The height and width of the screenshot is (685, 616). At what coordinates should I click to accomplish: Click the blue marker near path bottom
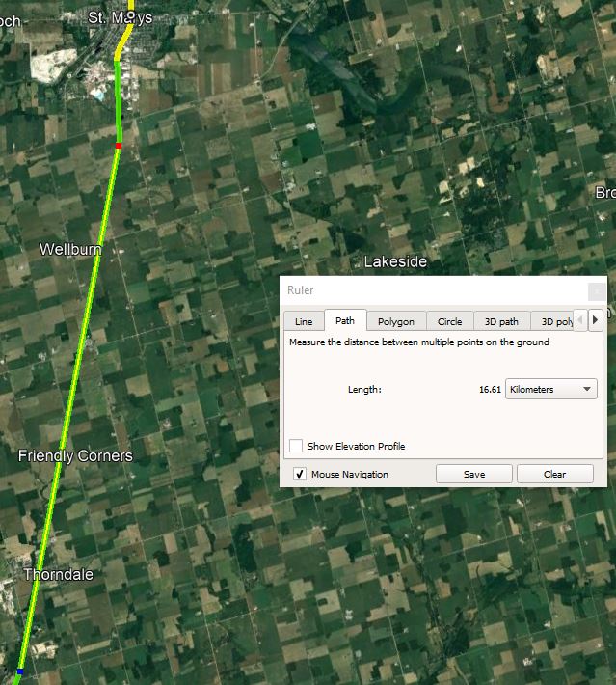(19, 671)
